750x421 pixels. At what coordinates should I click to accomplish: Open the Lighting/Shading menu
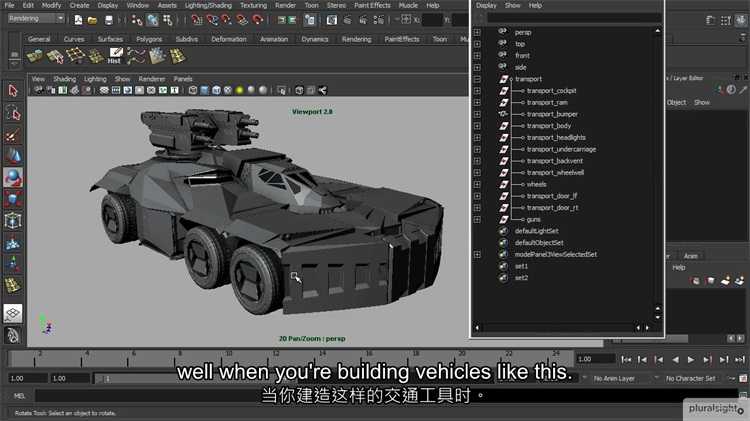pos(208,5)
